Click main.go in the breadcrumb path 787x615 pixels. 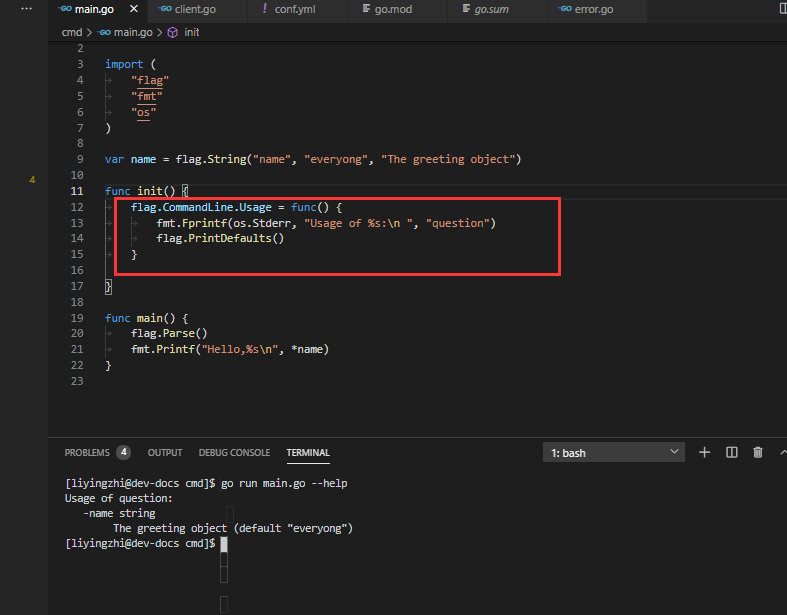133,32
